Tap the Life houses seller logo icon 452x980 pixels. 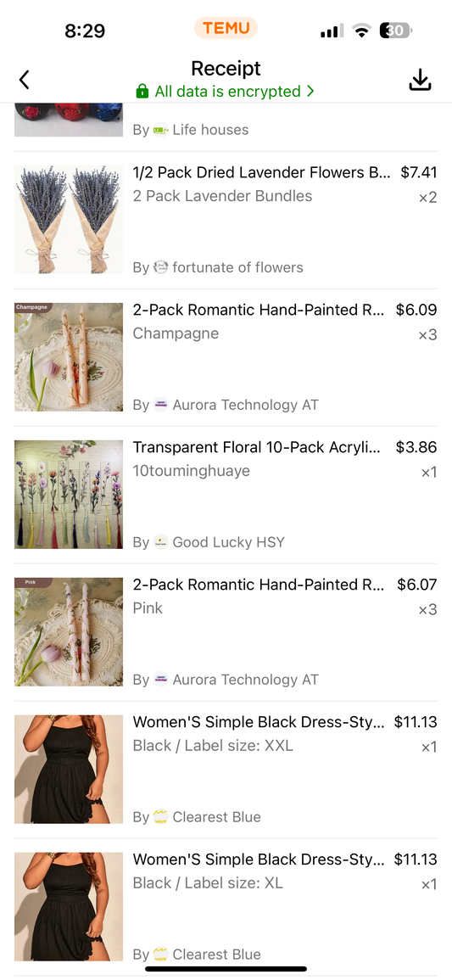tap(161, 130)
